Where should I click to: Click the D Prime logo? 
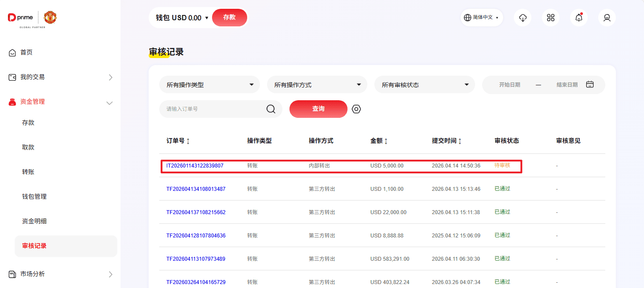(18, 18)
